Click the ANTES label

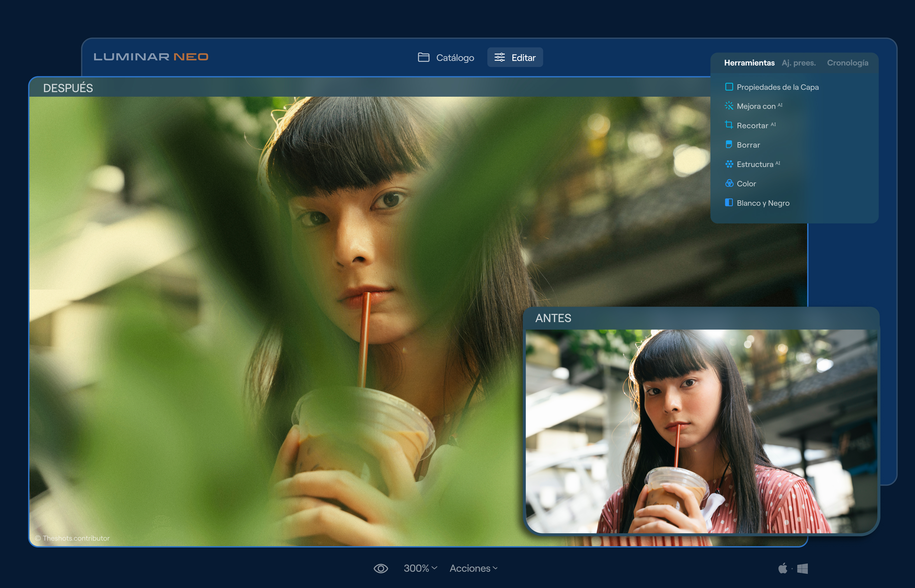(553, 318)
